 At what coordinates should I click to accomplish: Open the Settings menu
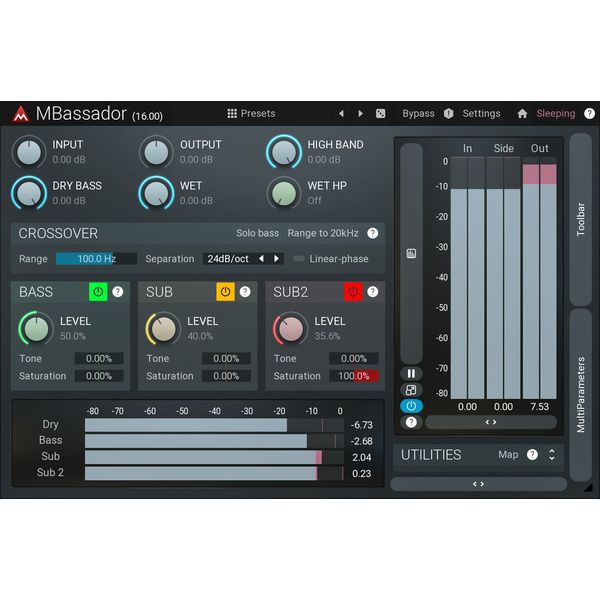[481, 114]
